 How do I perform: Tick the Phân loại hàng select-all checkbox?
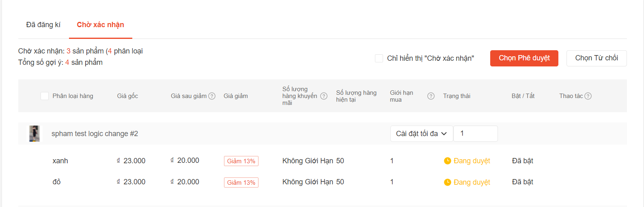(45, 96)
